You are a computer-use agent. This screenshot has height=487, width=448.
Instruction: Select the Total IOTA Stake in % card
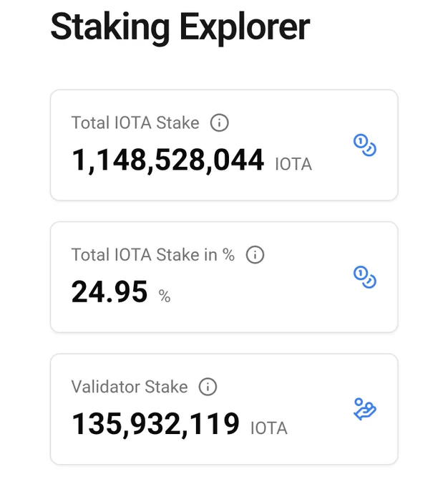(x=224, y=277)
